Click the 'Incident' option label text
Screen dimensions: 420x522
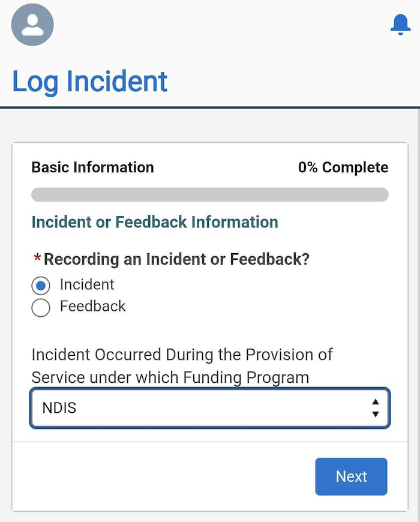(x=87, y=284)
